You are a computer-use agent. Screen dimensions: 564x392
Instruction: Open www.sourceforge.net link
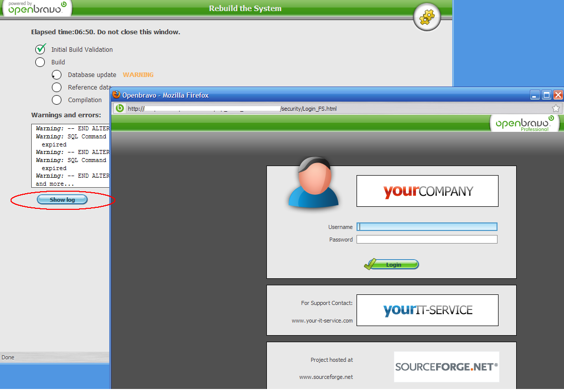tap(326, 377)
